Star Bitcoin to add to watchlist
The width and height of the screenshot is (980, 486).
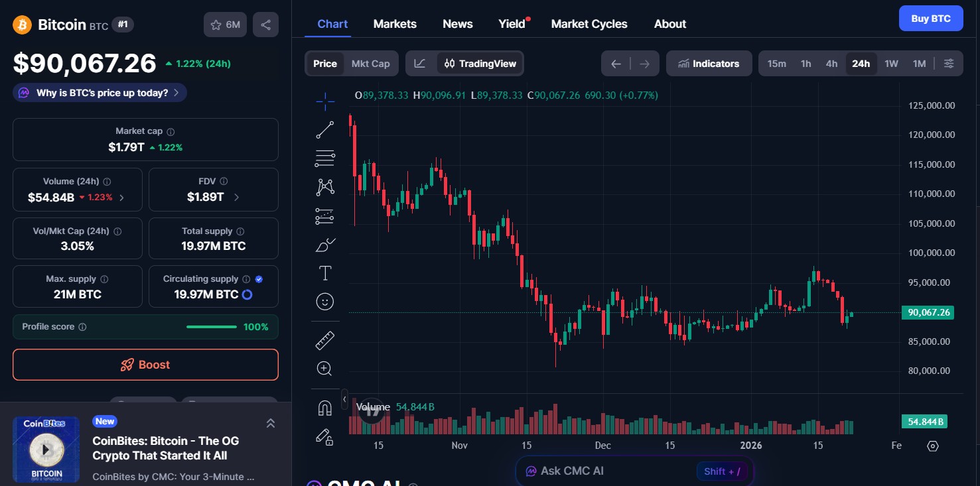tap(216, 23)
